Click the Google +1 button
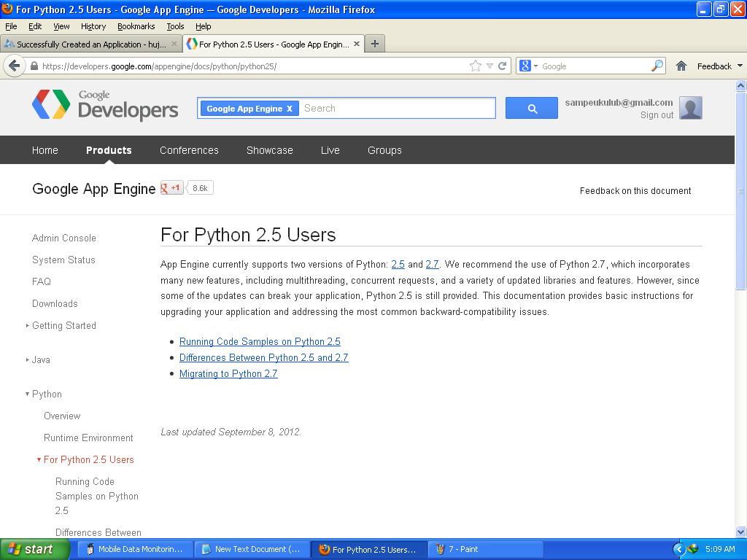Viewport: 747px width, 560px height. (172, 188)
